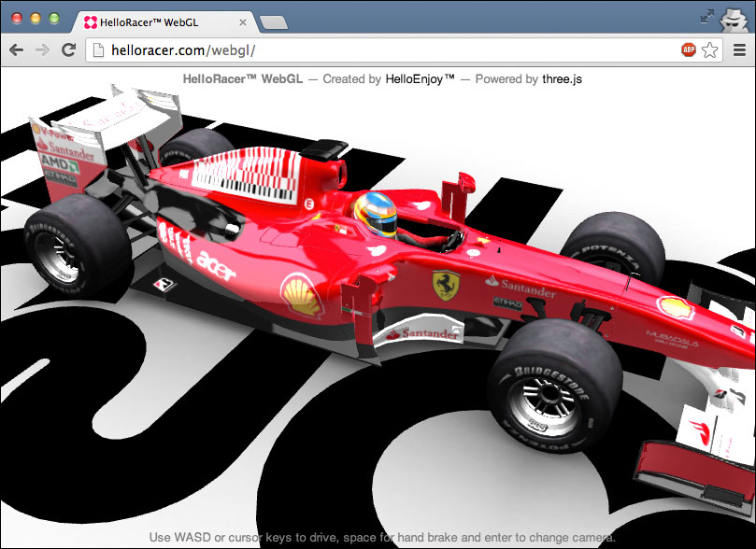Follow the HelloEnjoy™ link
756x549 pixels.
(420, 79)
